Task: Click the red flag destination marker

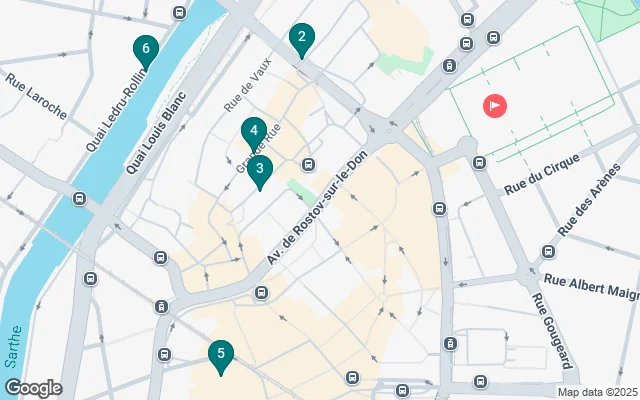Action: coord(495,106)
